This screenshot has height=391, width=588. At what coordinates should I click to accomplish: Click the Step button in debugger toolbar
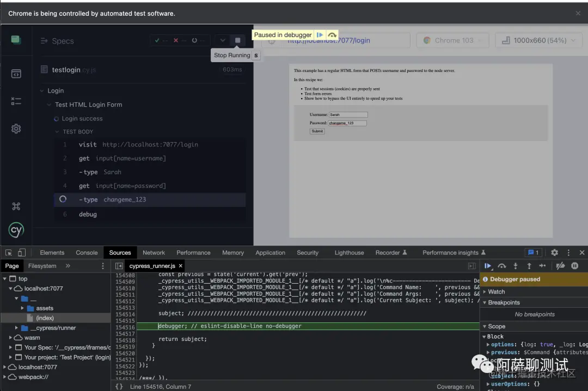[543, 266]
